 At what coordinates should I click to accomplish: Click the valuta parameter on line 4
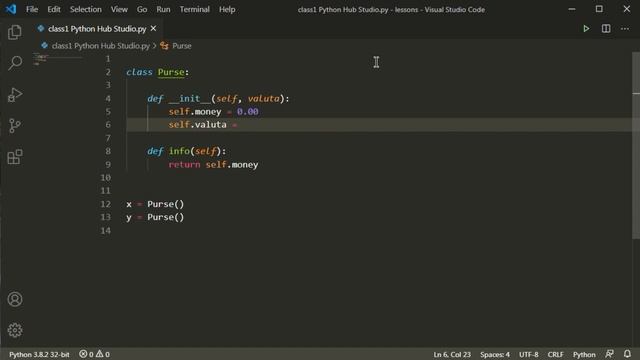[x=264, y=98]
